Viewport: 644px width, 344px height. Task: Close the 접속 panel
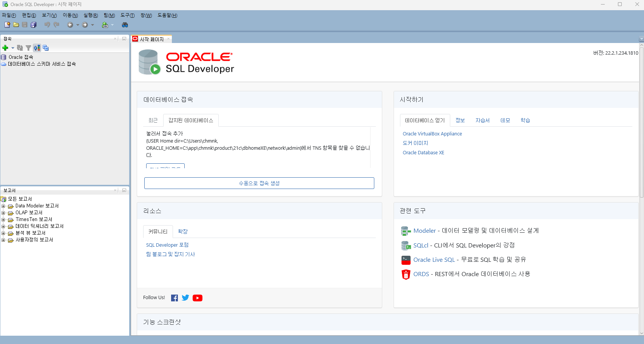coord(115,38)
